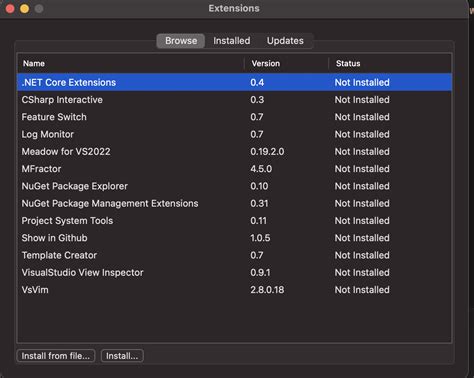This screenshot has width=474, height=378.
Task: Click version 0.10 of NuGet Package Explorer
Action: coord(259,186)
